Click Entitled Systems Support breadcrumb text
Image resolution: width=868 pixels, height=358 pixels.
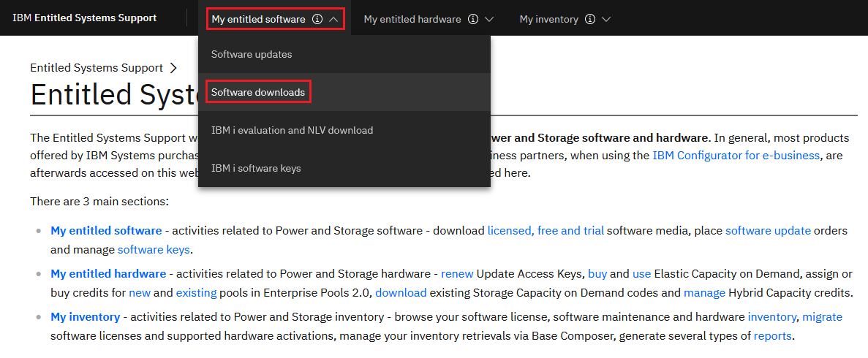tap(97, 68)
